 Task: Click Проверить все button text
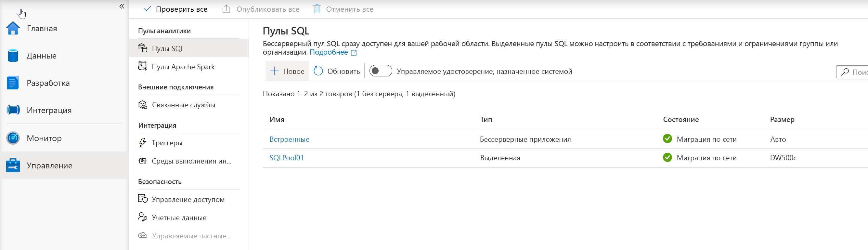coord(182,9)
